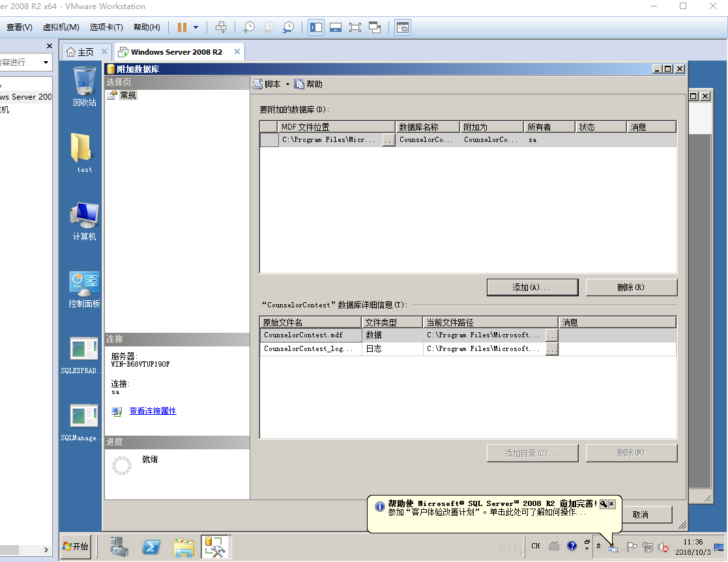
Task: Click the 取消 button
Action: [x=647, y=514]
